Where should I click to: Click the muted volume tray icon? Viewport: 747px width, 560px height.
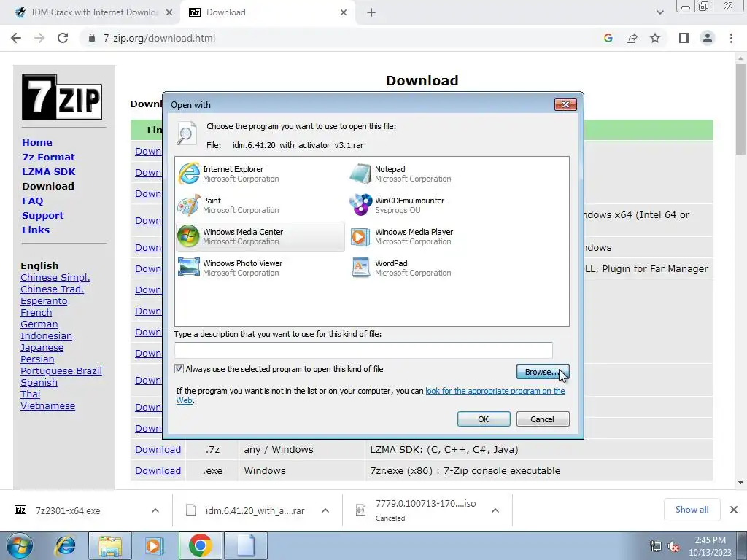click(x=673, y=546)
